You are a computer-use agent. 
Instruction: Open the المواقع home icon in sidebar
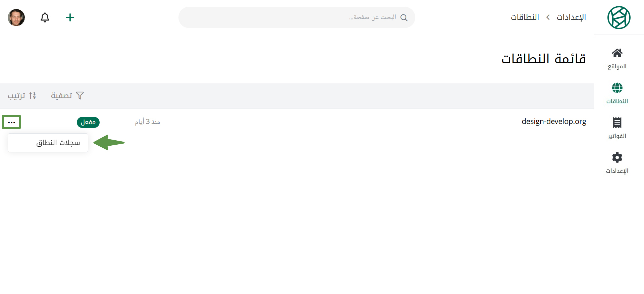pyautogui.click(x=617, y=53)
